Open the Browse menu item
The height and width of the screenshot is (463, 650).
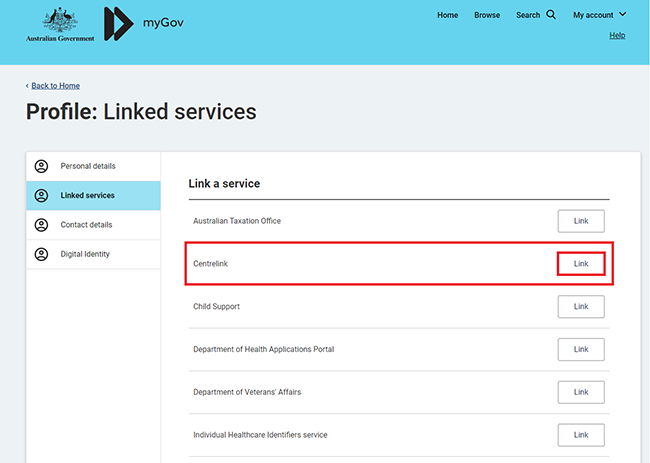487,15
